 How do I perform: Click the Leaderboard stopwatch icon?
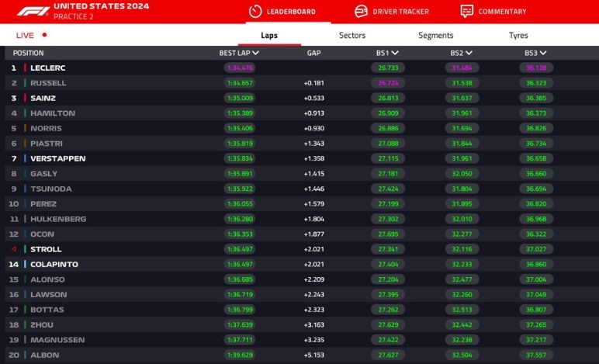(254, 12)
